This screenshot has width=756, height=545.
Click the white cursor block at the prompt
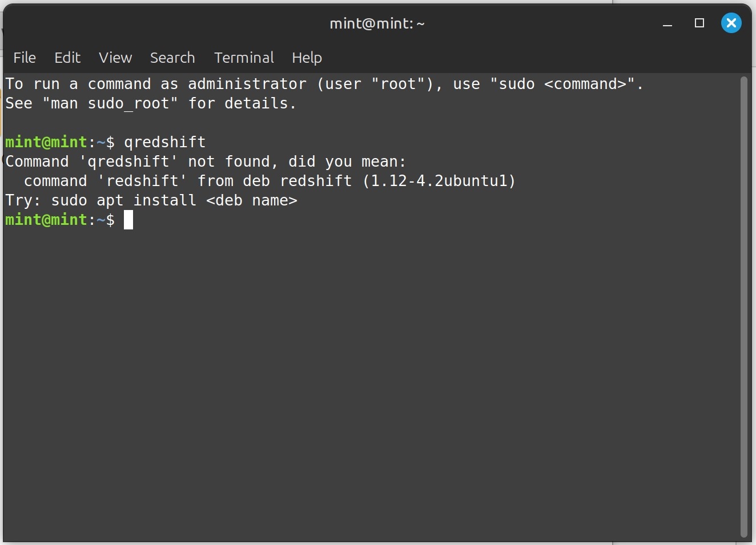[128, 220]
